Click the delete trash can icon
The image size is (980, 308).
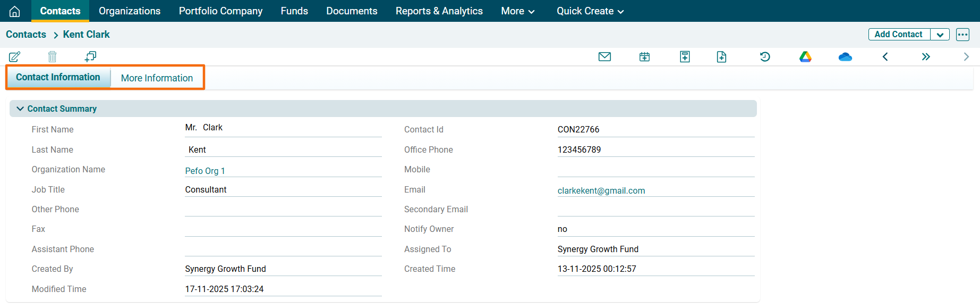(52, 57)
